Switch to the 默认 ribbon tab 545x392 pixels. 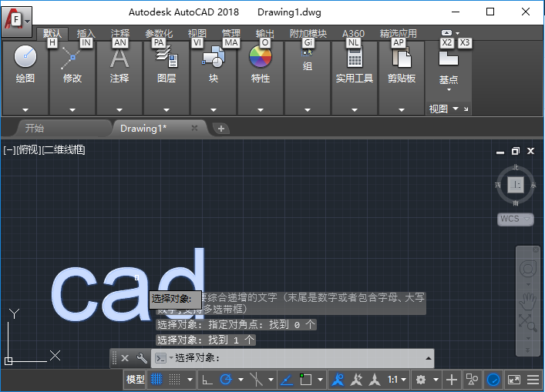click(x=52, y=33)
